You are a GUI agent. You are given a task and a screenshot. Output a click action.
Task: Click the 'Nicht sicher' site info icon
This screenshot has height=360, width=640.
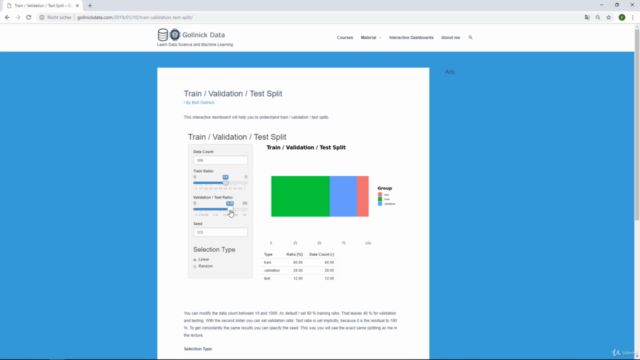tap(42, 18)
